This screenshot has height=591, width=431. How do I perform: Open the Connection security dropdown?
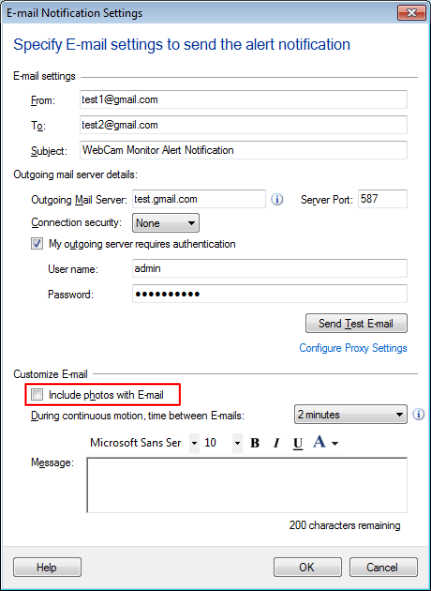pos(166,223)
